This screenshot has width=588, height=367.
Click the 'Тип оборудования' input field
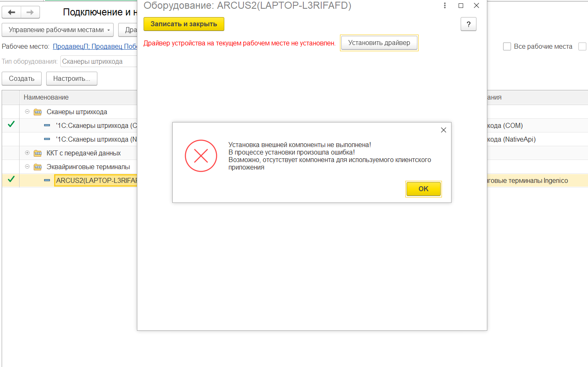coord(99,62)
